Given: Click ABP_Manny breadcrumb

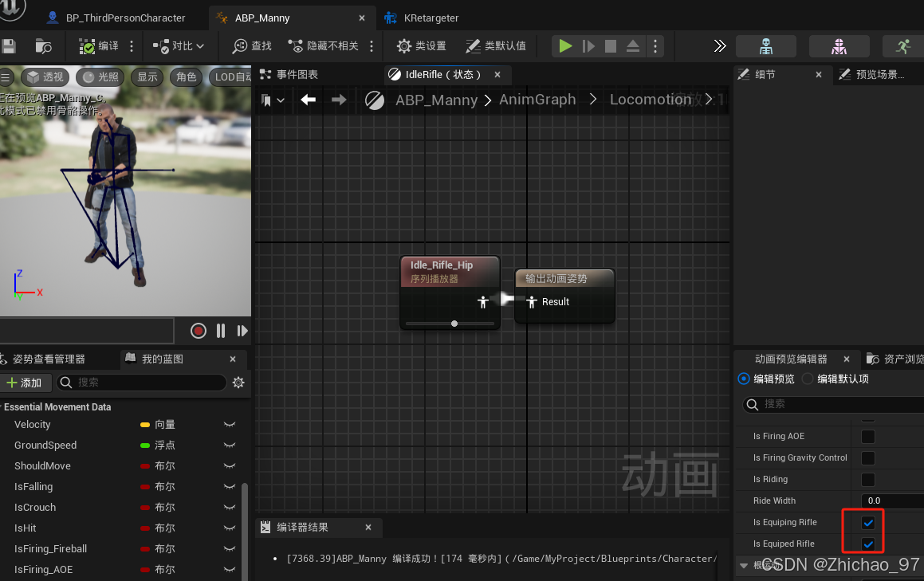Looking at the screenshot, I should [436, 100].
